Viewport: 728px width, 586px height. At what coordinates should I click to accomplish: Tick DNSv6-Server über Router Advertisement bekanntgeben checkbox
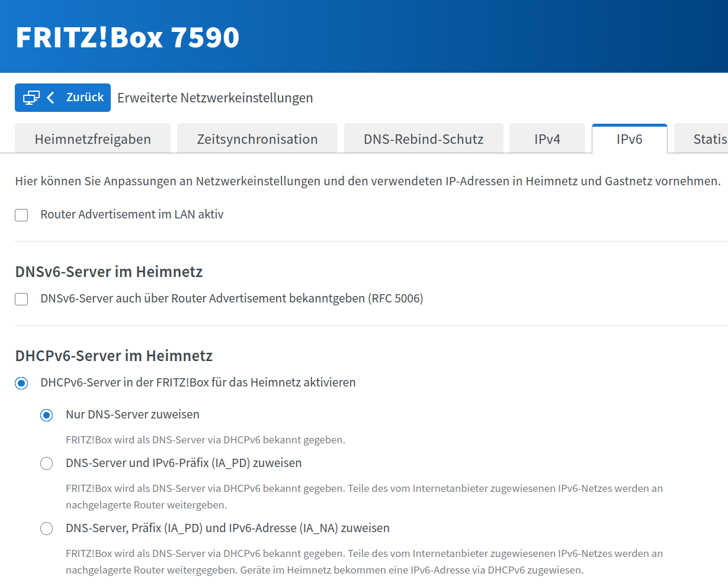point(21,299)
